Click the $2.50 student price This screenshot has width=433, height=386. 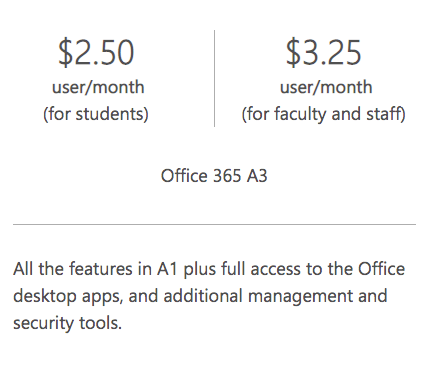pyautogui.click(x=96, y=53)
